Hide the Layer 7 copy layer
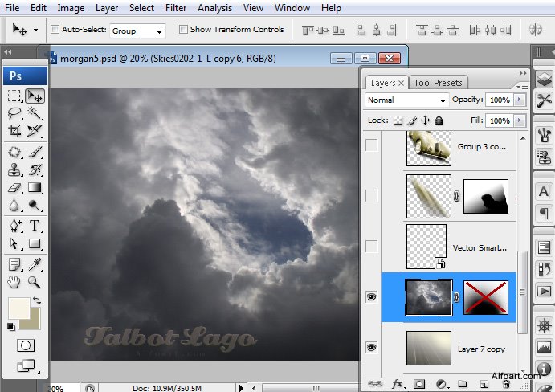This screenshot has width=555, height=392. point(371,347)
